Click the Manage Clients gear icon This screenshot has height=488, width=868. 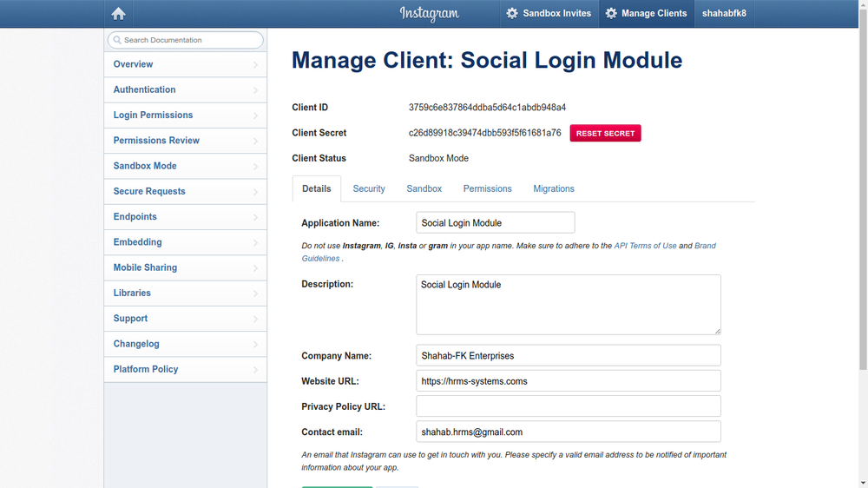click(610, 13)
